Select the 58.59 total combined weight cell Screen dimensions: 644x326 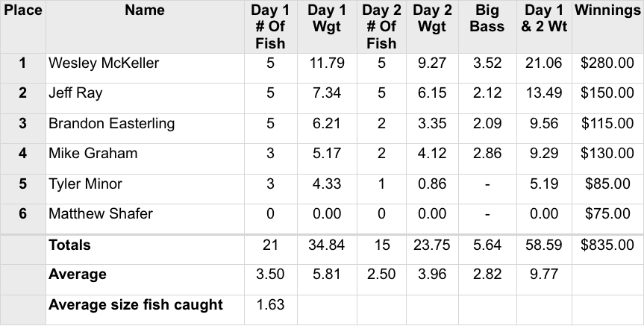544,245
